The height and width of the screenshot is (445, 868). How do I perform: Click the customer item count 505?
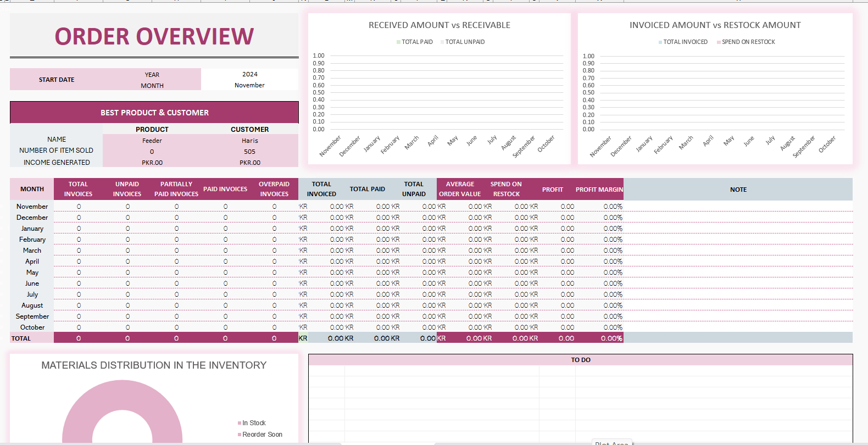click(x=249, y=152)
